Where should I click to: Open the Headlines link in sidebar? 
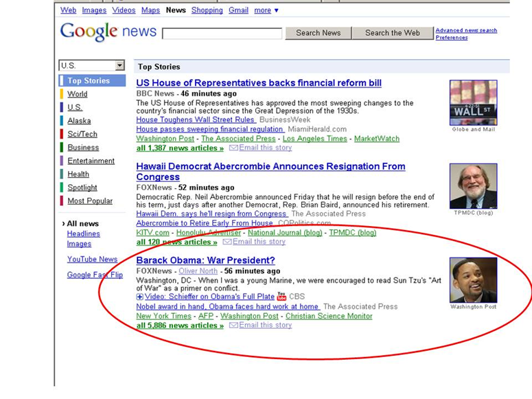(x=84, y=233)
